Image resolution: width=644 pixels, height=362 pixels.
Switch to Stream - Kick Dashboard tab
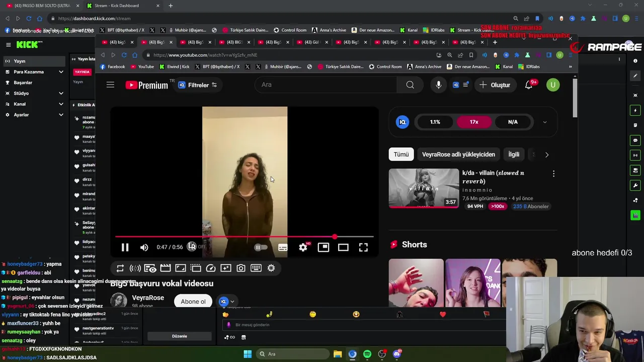(122, 6)
